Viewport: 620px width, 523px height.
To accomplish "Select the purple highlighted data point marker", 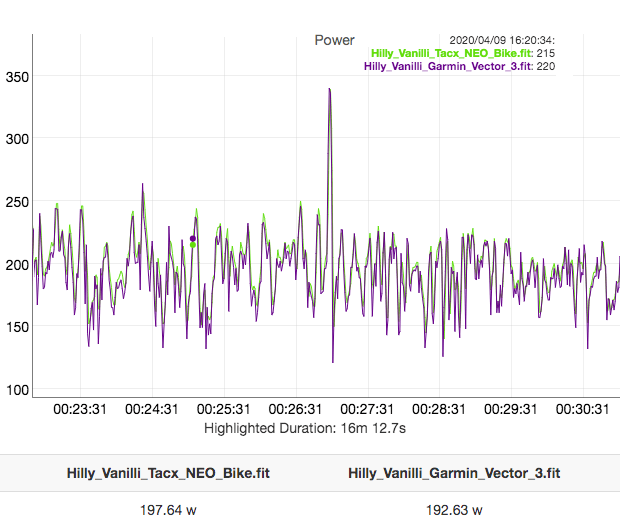I will pyautogui.click(x=193, y=238).
